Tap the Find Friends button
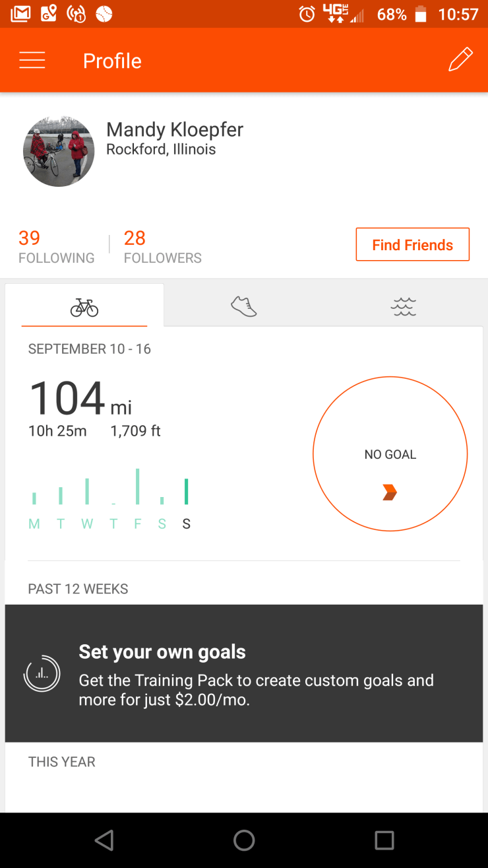 pyautogui.click(x=412, y=245)
